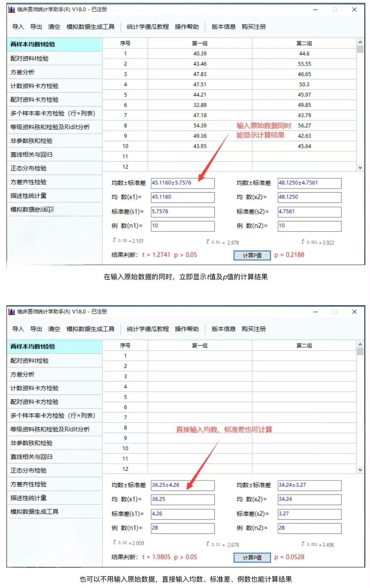
Task: Click the 标准差(s2) field containing 4.7561
Action: pyautogui.click(x=309, y=212)
